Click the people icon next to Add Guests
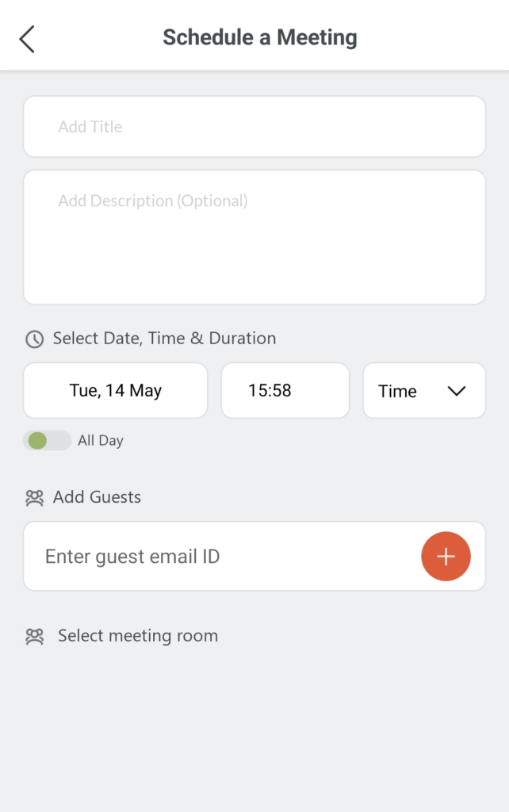Screen dimensions: 509x812 tap(34, 498)
